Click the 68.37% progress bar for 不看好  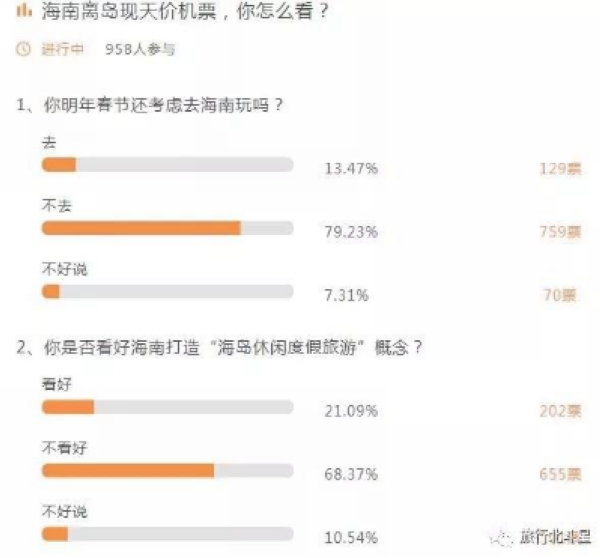(x=167, y=471)
